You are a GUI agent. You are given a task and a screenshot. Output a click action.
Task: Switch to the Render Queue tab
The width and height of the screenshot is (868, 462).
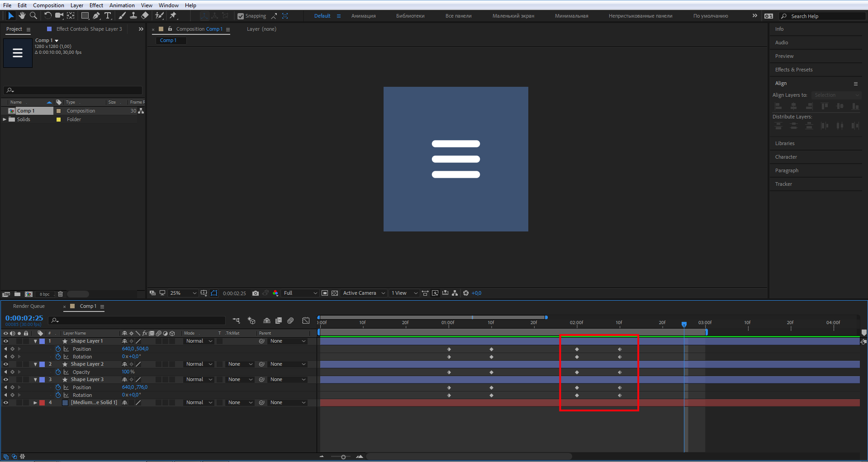tap(29, 306)
